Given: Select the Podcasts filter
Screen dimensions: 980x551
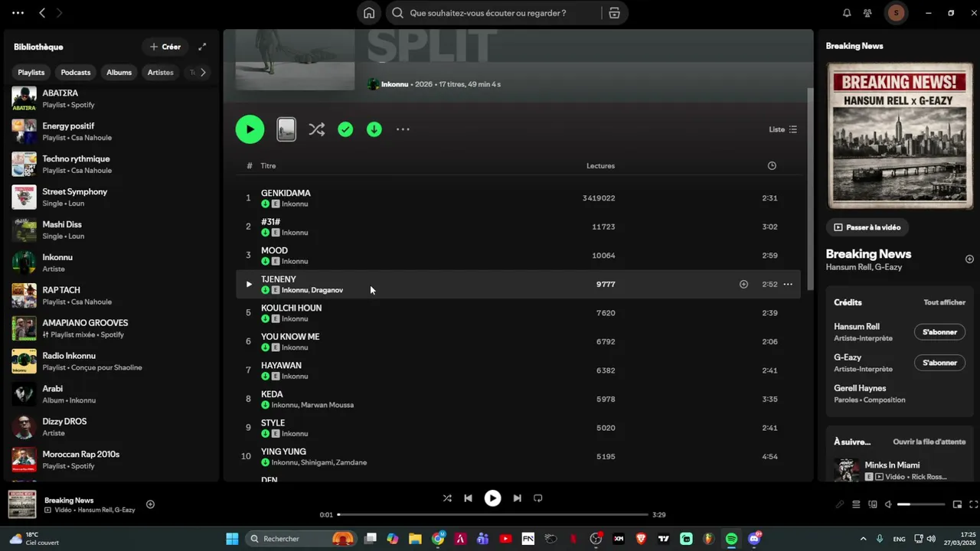Looking at the screenshot, I should [x=76, y=72].
